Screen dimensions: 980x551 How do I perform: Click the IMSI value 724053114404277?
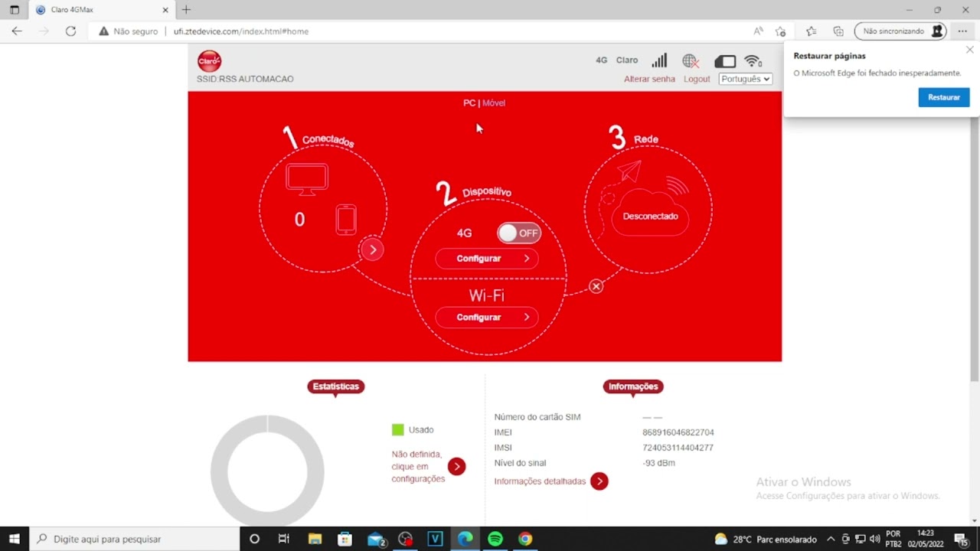pos(678,448)
